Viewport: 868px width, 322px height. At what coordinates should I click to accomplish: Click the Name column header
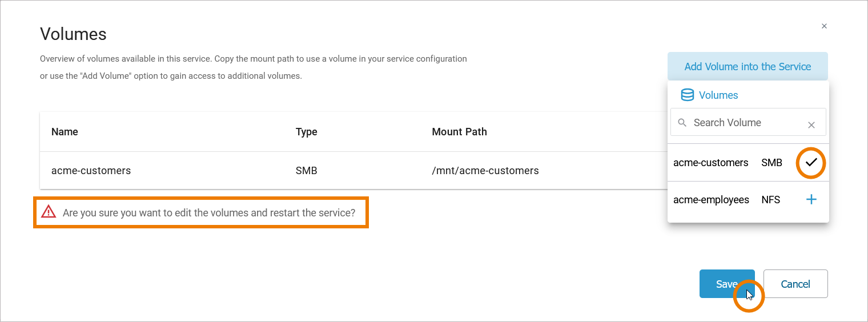65,132
